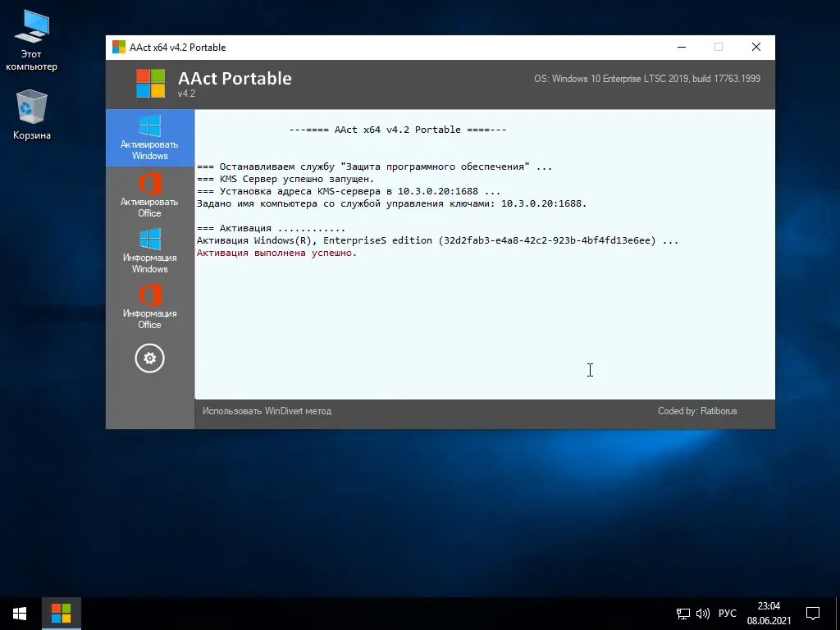This screenshot has height=630, width=840.
Task: Select the Активировать Office sidebar icon
Action: pos(149,194)
